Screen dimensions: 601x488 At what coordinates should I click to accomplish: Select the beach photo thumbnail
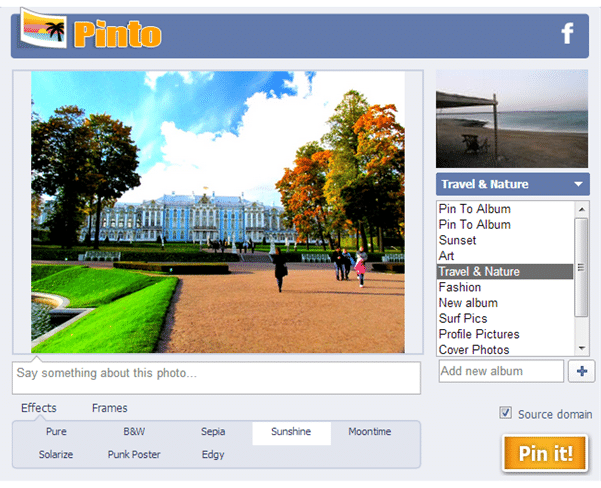click(512, 119)
